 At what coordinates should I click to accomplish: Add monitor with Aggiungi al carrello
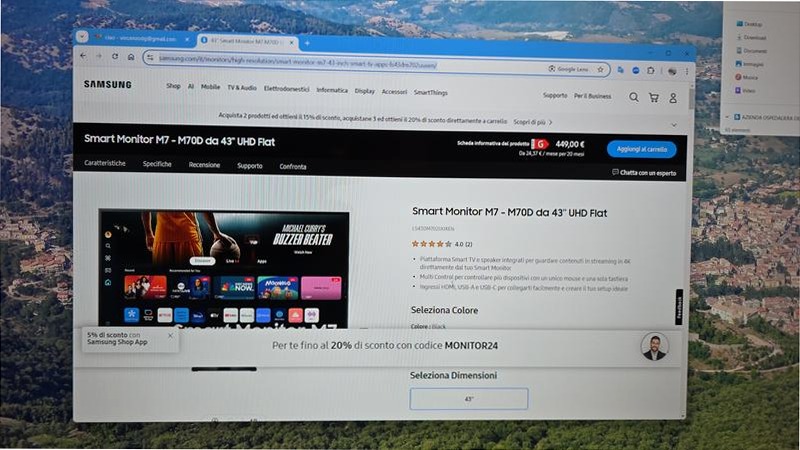click(x=642, y=149)
